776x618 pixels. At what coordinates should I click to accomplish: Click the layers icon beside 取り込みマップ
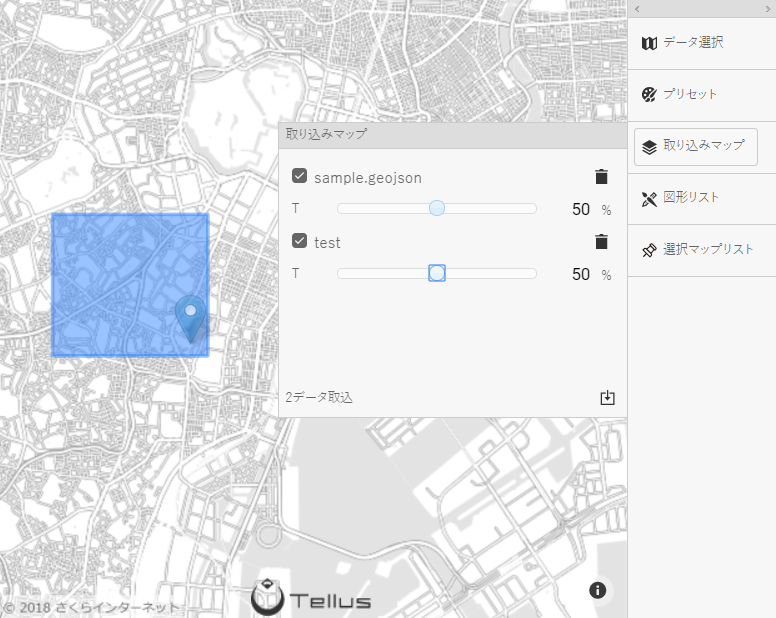coord(649,146)
